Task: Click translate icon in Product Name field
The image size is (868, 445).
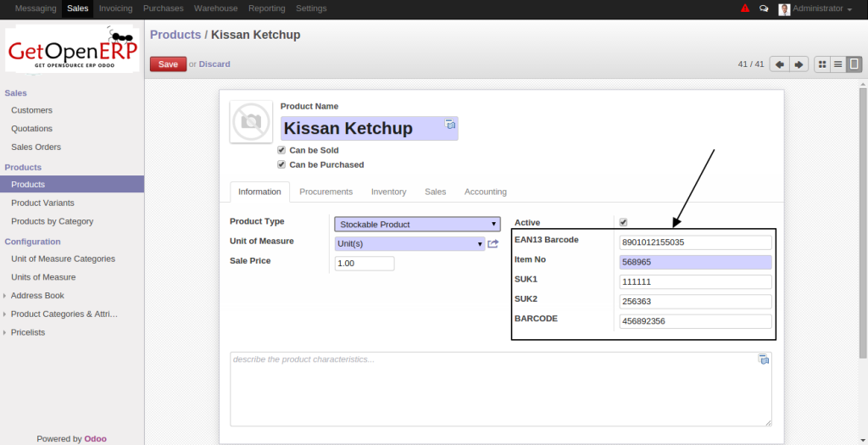Action: point(451,125)
